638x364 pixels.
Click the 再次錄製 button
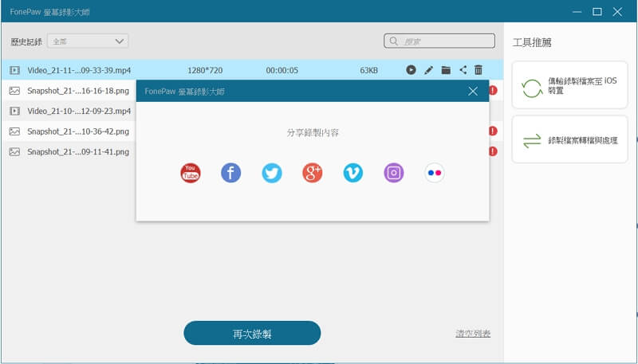(x=252, y=333)
